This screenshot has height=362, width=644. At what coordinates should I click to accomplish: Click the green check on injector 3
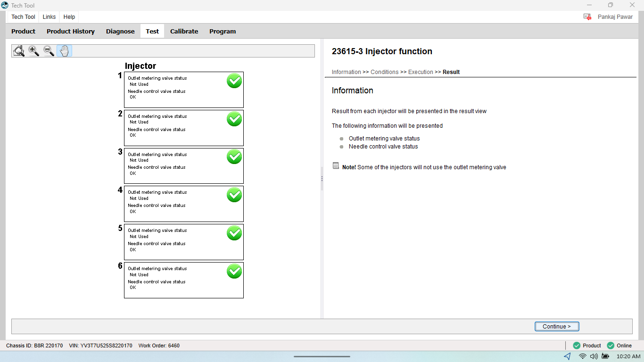pyautogui.click(x=234, y=156)
